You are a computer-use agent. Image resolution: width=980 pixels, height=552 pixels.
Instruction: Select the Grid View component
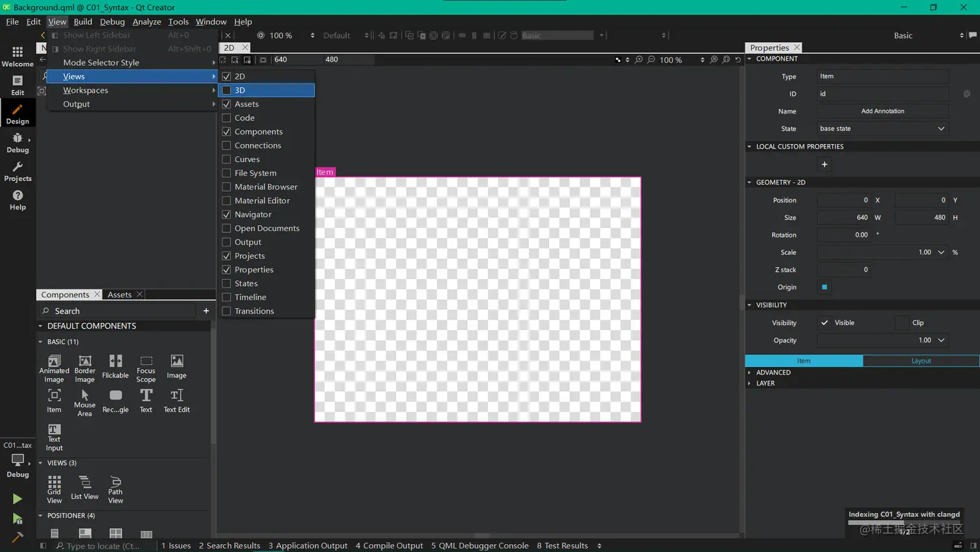tap(54, 489)
